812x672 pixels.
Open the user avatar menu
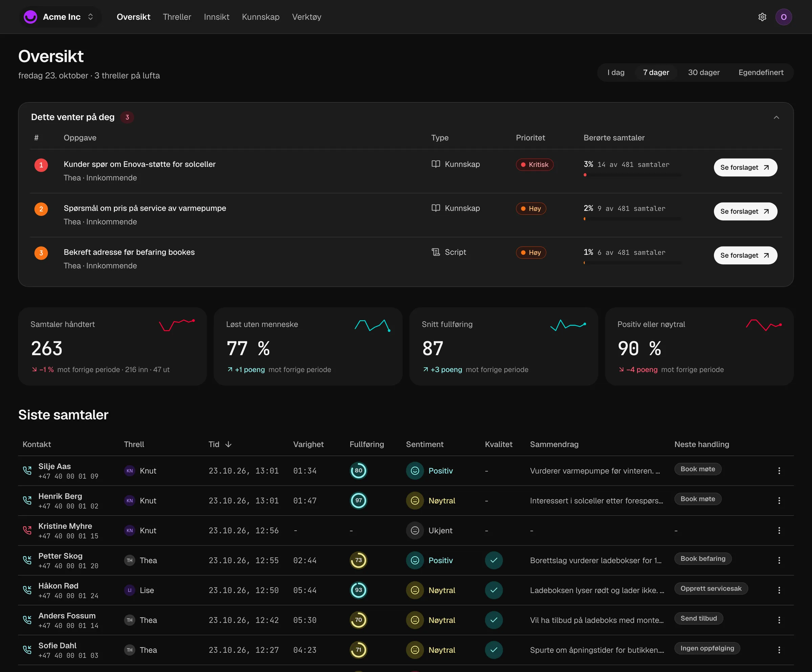783,17
